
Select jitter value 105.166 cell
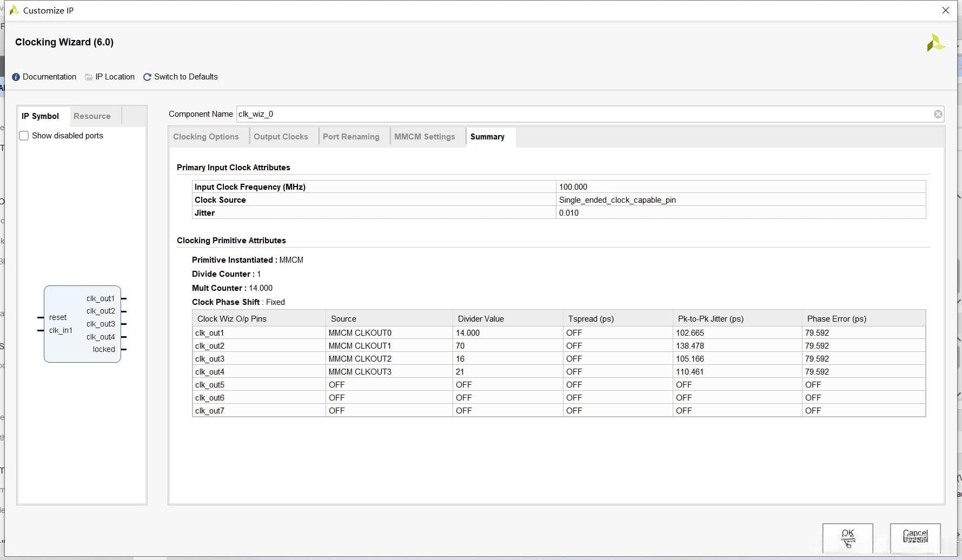(x=738, y=359)
